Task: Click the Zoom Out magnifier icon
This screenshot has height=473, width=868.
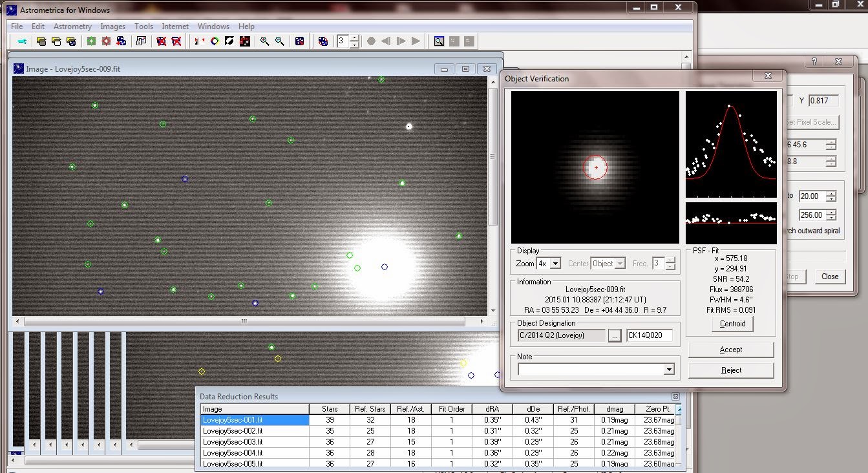Action: click(280, 41)
